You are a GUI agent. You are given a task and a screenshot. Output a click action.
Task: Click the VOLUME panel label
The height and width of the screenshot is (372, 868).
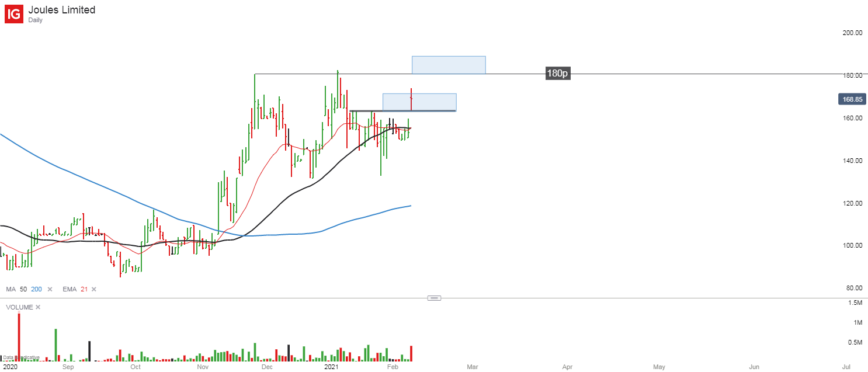19,307
